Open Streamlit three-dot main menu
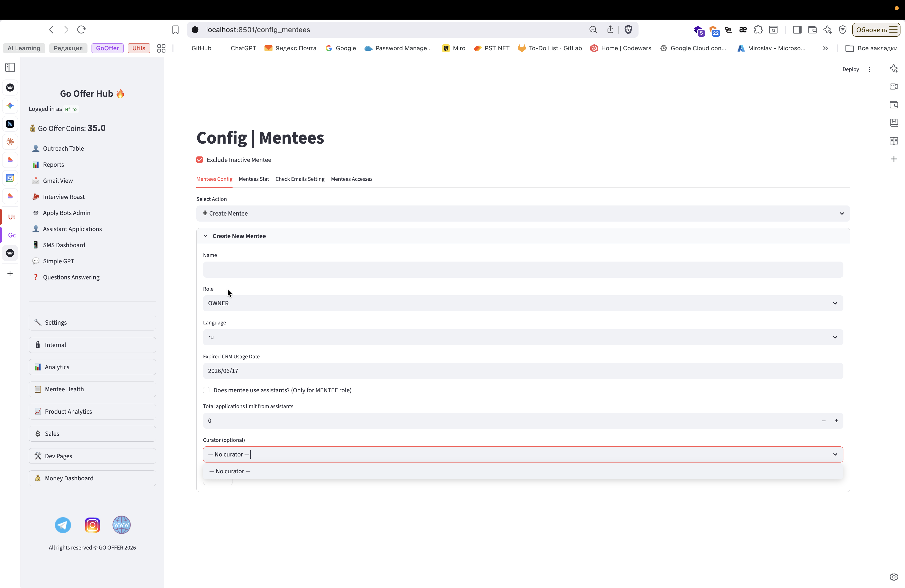Image resolution: width=905 pixels, height=588 pixels. coord(869,69)
